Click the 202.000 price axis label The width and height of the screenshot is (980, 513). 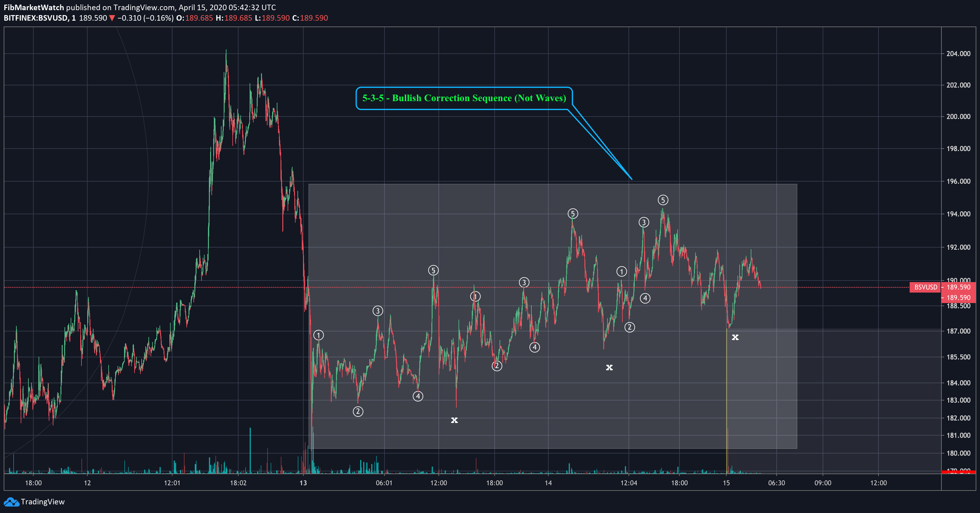click(x=958, y=85)
